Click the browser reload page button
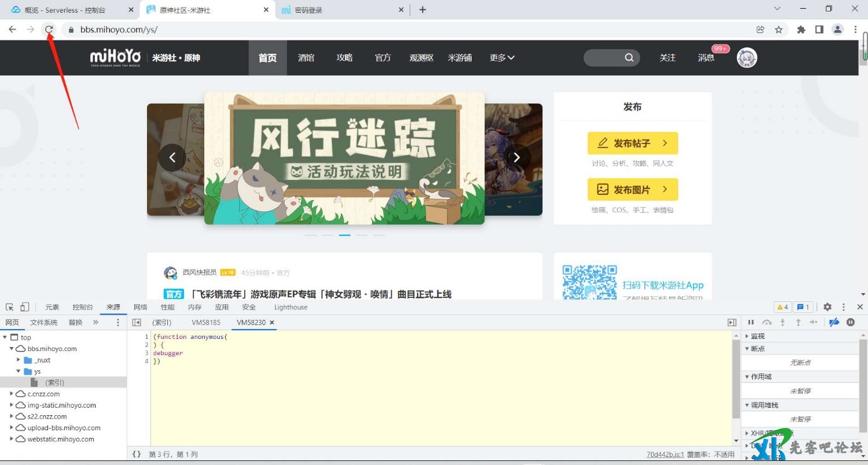The height and width of the screenshot is (465, 868). (49, 29)
